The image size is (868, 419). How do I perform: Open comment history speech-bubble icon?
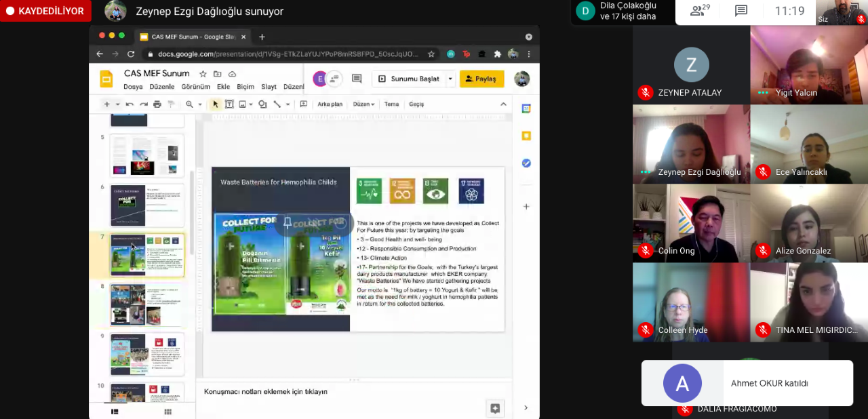coord(357,79)
